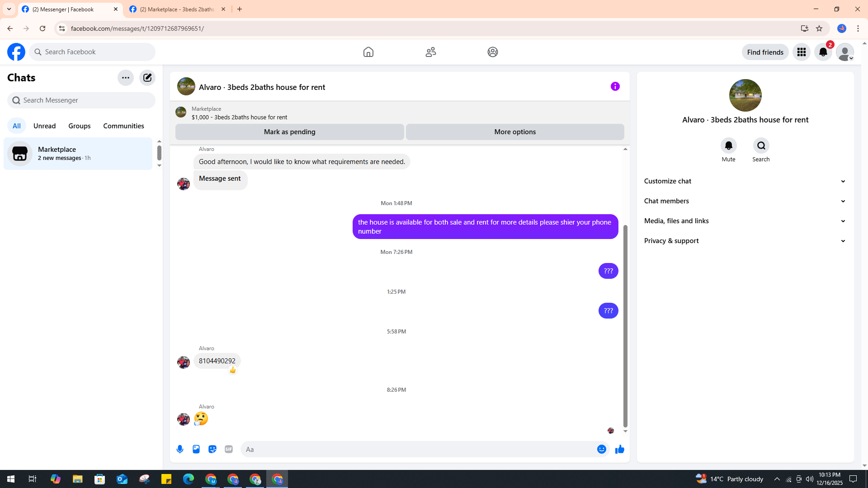The image size is (868, 488).
Task: Attach a photo file icon
Action: tap(196, 449)
